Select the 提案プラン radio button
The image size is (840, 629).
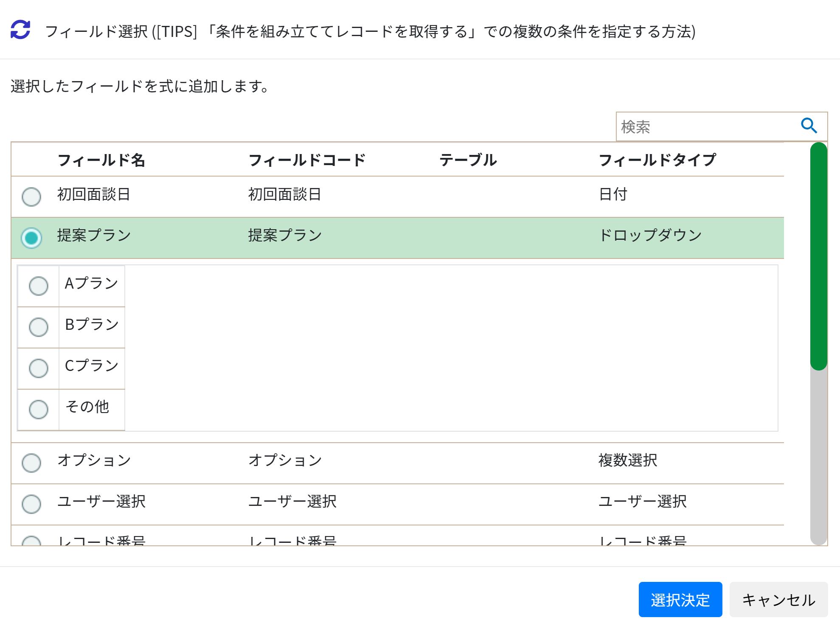click(31, 238)
